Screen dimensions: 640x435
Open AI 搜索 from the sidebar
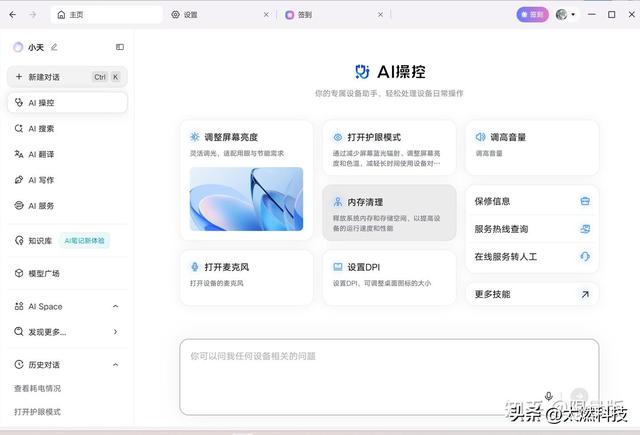(41, 128)
